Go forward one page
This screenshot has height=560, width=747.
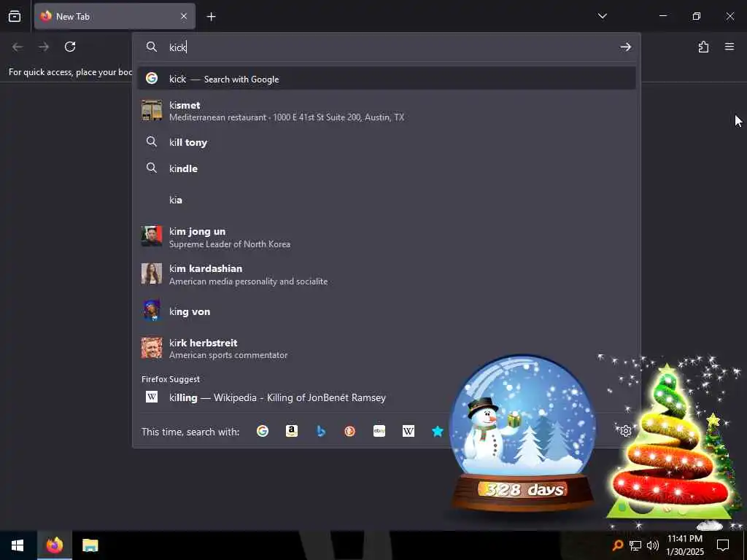pyautogui.click(x=43, y=47)
